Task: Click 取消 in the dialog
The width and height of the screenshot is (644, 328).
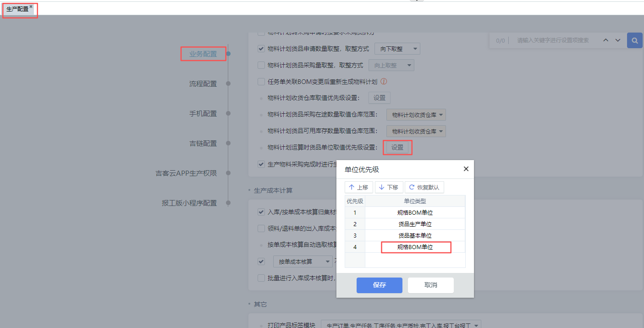Action: click(430, 285)
